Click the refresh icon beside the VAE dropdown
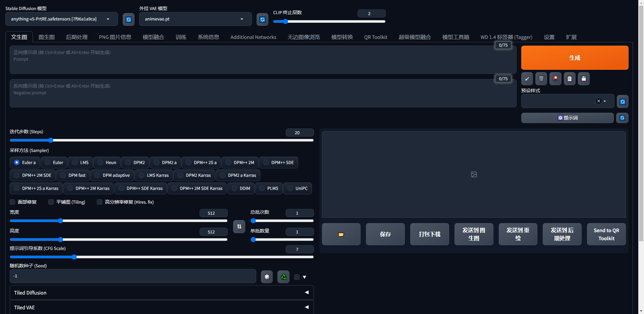 (262, 19)
